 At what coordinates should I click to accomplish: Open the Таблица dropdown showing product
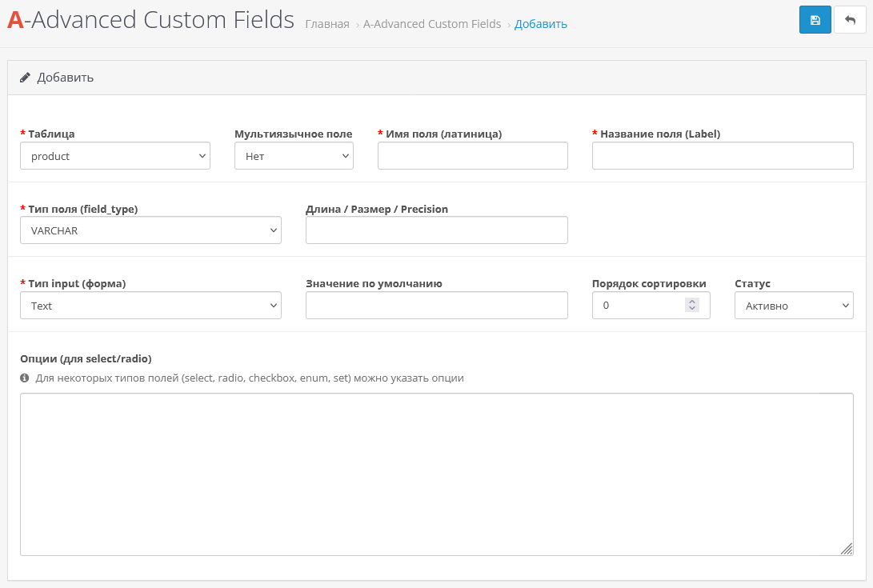115,156
